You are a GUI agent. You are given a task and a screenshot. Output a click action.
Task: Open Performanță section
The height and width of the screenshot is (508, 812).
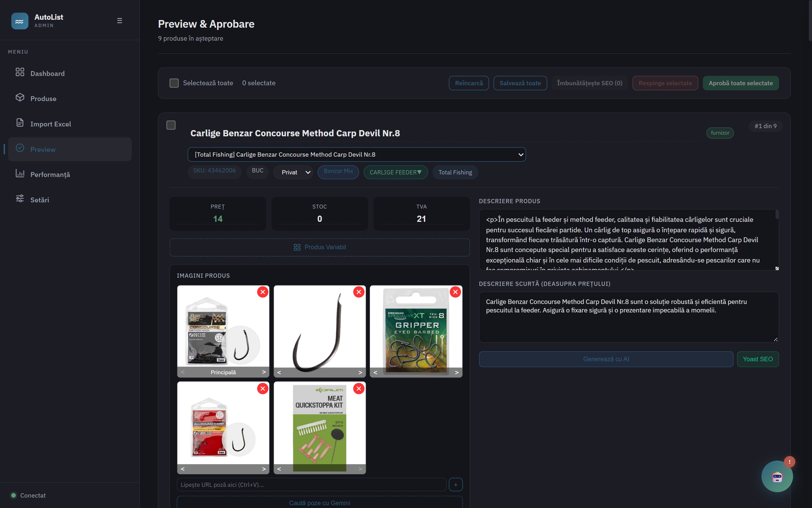point(70,174)
